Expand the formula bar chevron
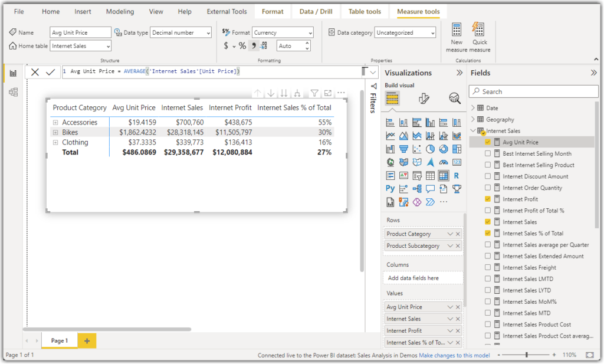 pos(373,73)
